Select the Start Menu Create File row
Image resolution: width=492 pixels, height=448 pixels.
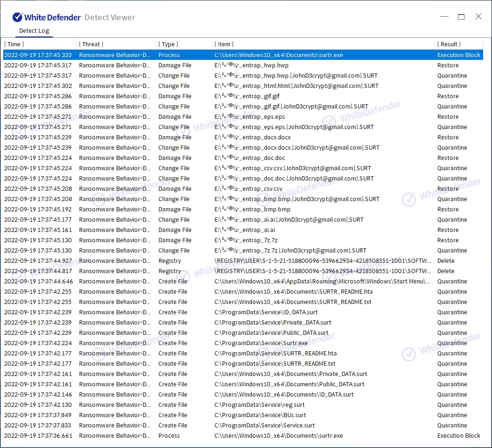(243, 282)
